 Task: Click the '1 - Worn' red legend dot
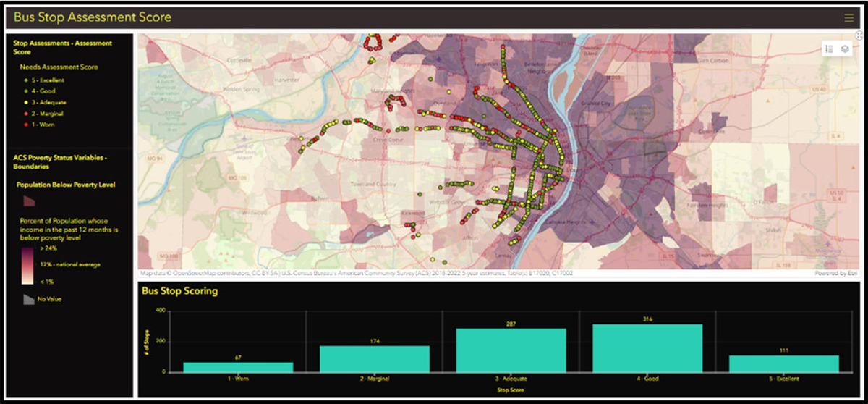[x=27, y=125]
